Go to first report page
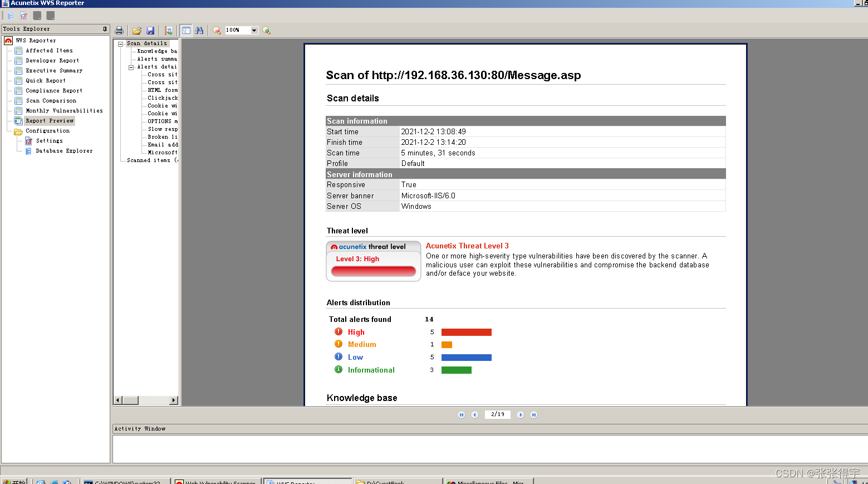The width and height of the screenshot is (868, 484). [x=462, y=415]
